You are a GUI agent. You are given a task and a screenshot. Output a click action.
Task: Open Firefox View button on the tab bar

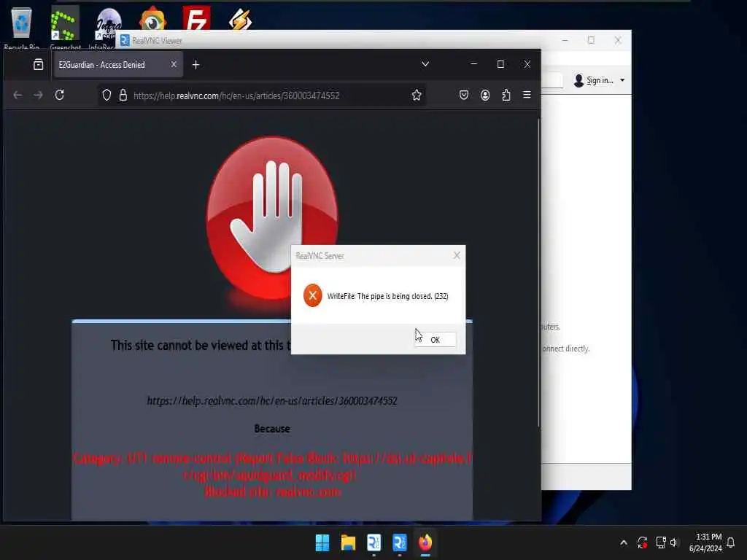point(38,64)
